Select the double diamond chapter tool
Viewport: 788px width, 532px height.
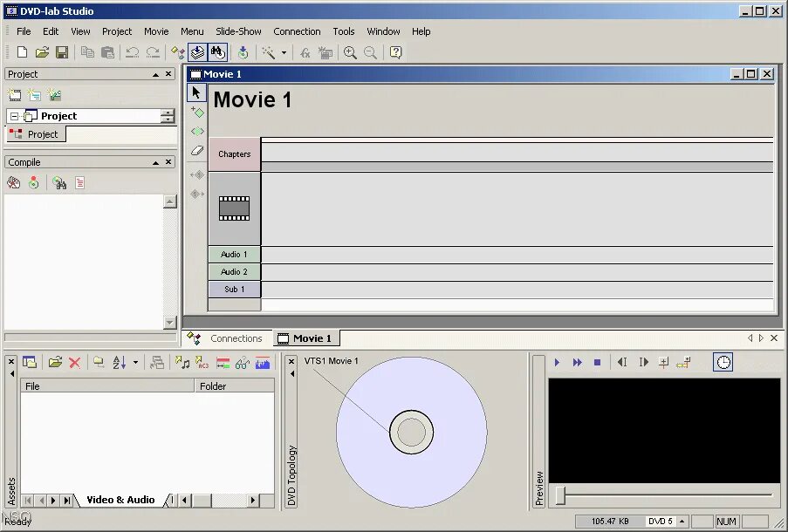[x=197, y=131]
